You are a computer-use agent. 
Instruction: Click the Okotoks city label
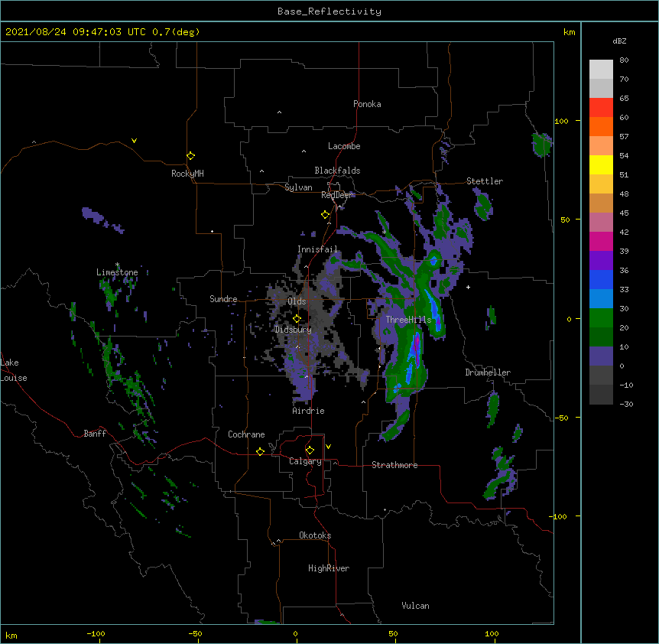[x=315, y=535]
